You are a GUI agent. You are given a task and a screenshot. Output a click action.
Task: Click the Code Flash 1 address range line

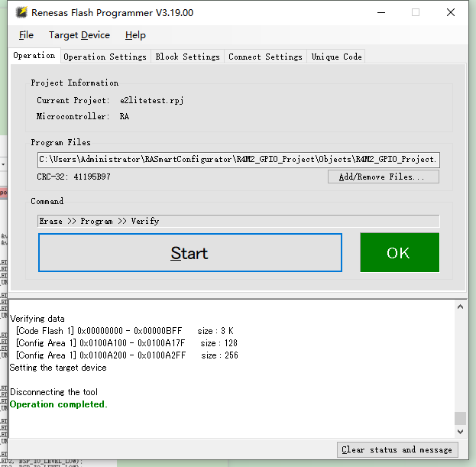click(125, 331)
